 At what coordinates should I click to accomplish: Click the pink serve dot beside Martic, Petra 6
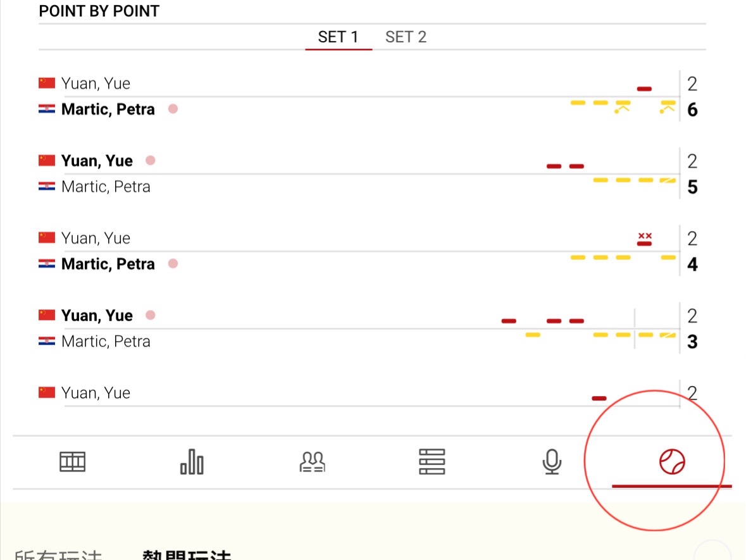pos(173,109)
